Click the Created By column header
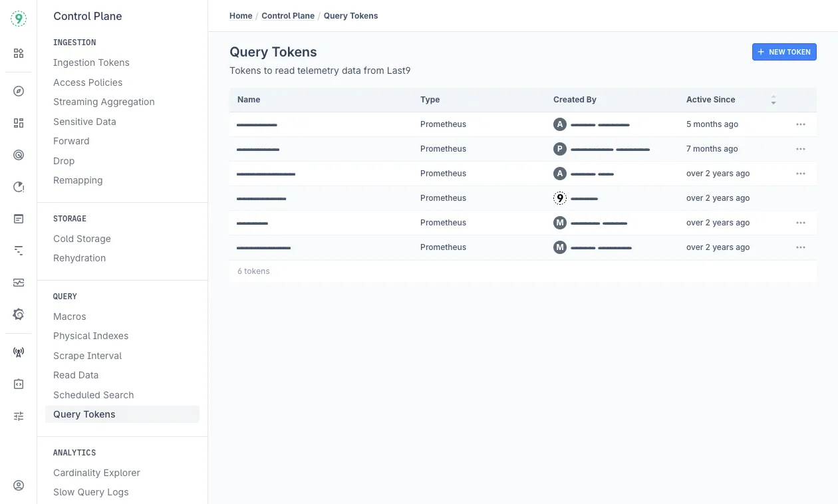Screen dimensions: 838x504 pos(575,100)
